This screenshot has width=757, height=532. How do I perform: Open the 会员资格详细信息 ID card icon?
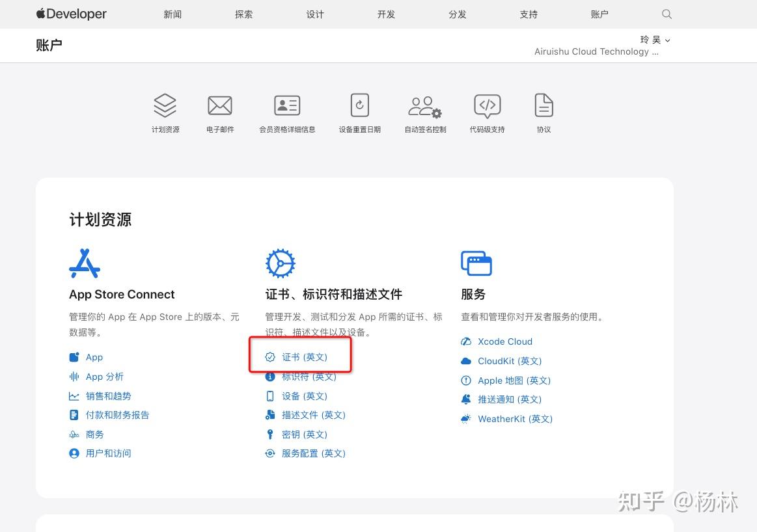pos(287,105)
